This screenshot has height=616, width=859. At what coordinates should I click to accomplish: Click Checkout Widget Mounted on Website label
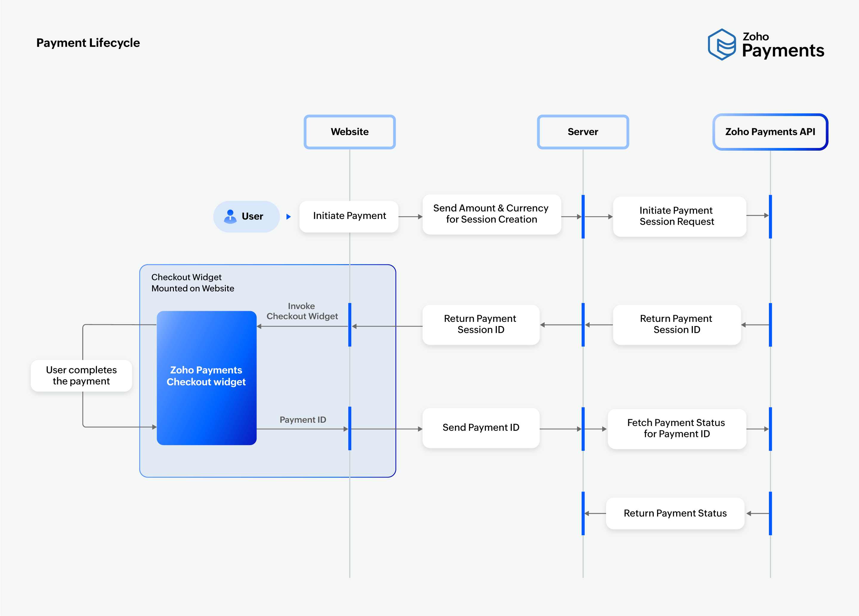(192, 282)
